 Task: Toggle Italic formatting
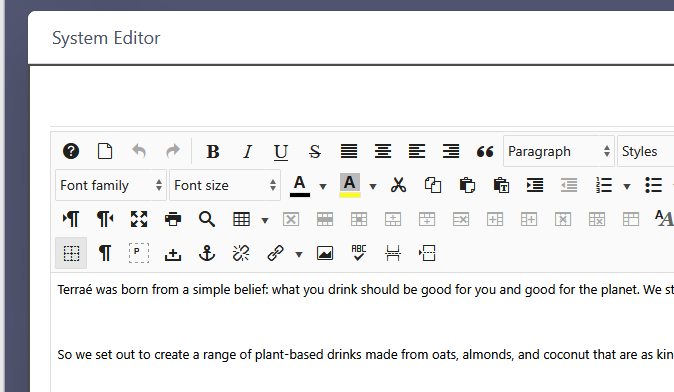point(247,151)
